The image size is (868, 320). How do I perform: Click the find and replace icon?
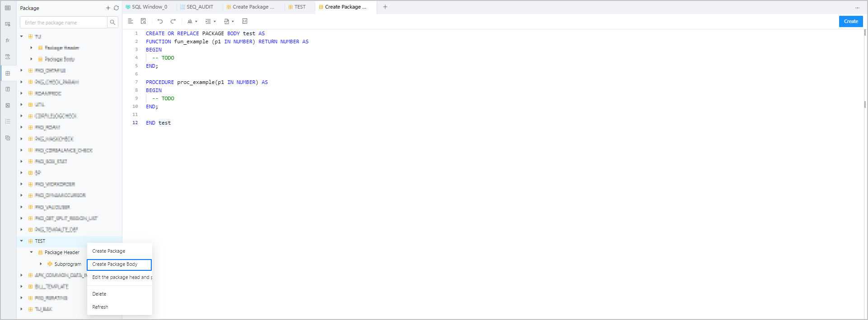click(x=143, y=21)
